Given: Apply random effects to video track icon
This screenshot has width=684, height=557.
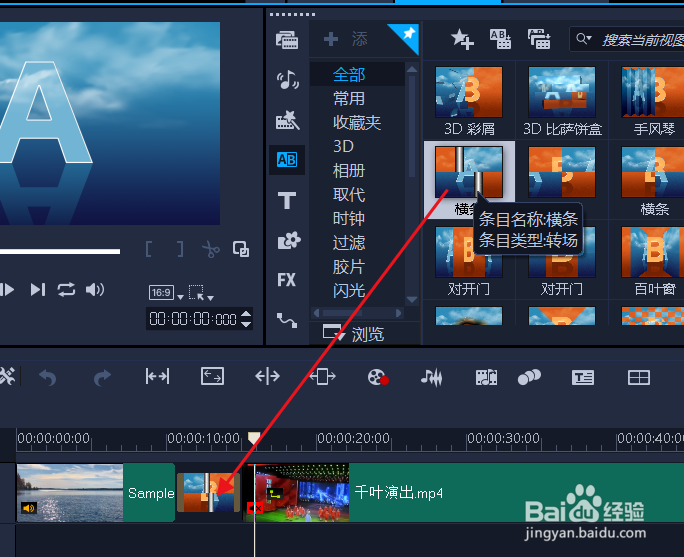Looking at the screenshot, I should pyautogui.click(x=539, y=39).
